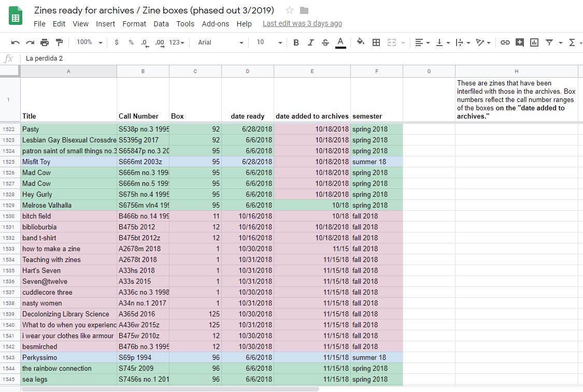Open the Insert menu
Viewport: 583px width, 392px height.
click(x=106, y=24)
